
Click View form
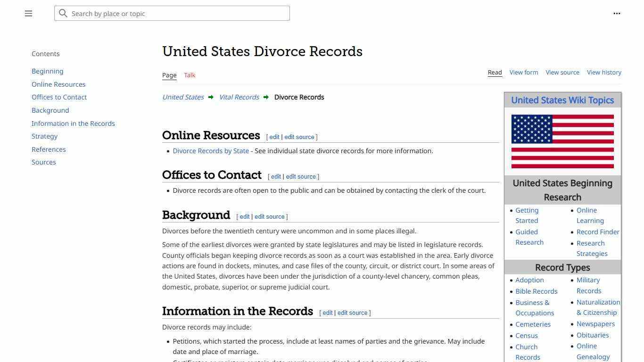[523, 72]
